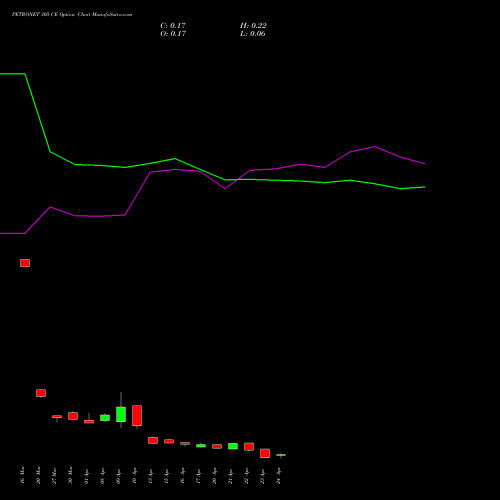Viewport: 500px width, 500px height.
Task: Click the 30 Mar date label
Action: (x=70, y=476)
